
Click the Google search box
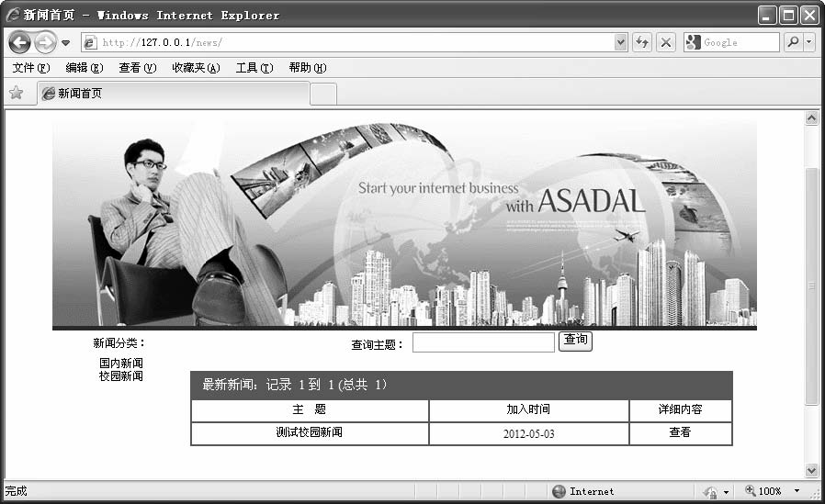tap(731, 42)
